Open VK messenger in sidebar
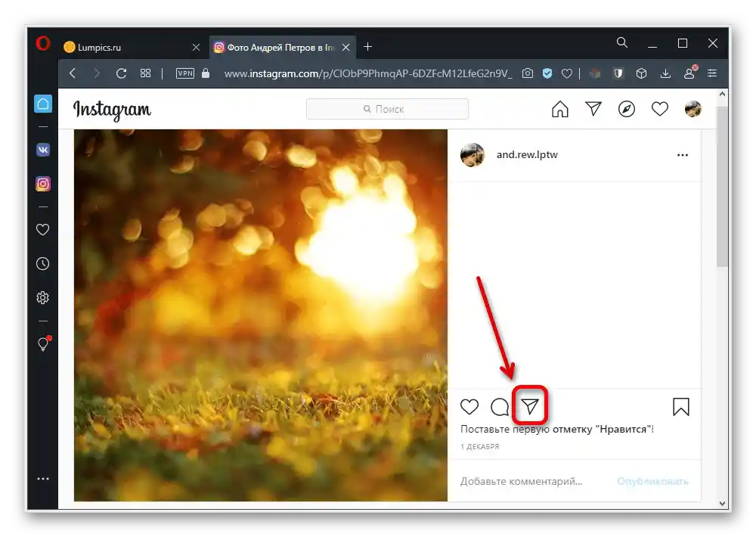 click(43, 150)
